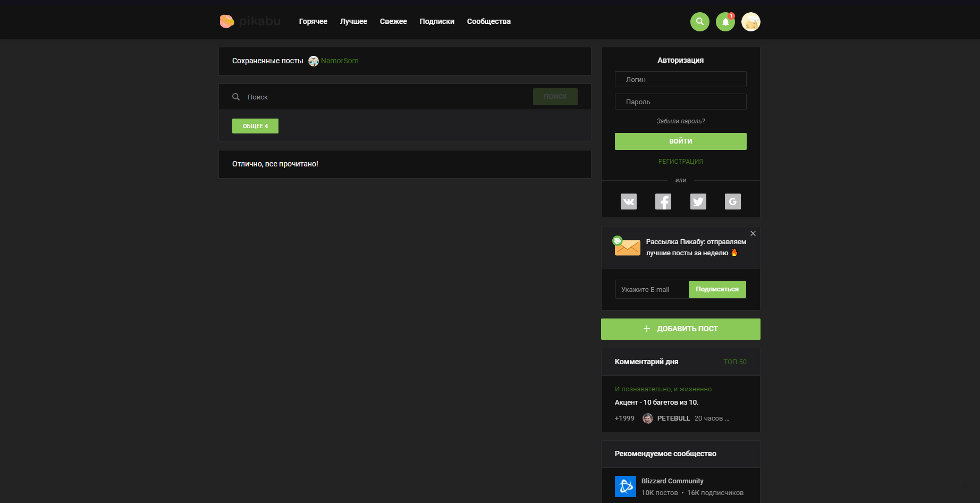980x503 pixels.
Task: Open user profile avatar in header
Action: click(750, 22)
